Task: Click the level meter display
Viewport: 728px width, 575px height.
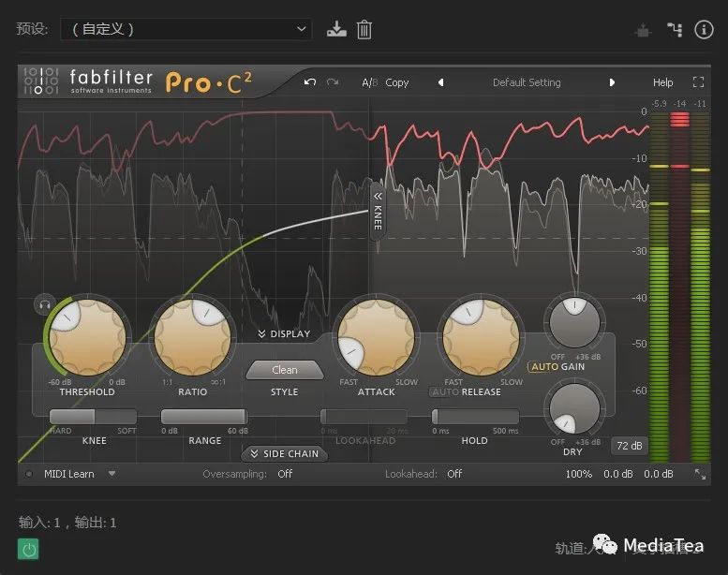Action: (679, 286)
